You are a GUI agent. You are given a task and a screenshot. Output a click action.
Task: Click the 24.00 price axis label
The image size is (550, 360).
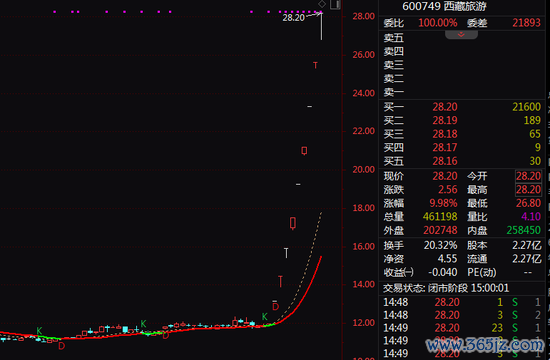(363, 93)
